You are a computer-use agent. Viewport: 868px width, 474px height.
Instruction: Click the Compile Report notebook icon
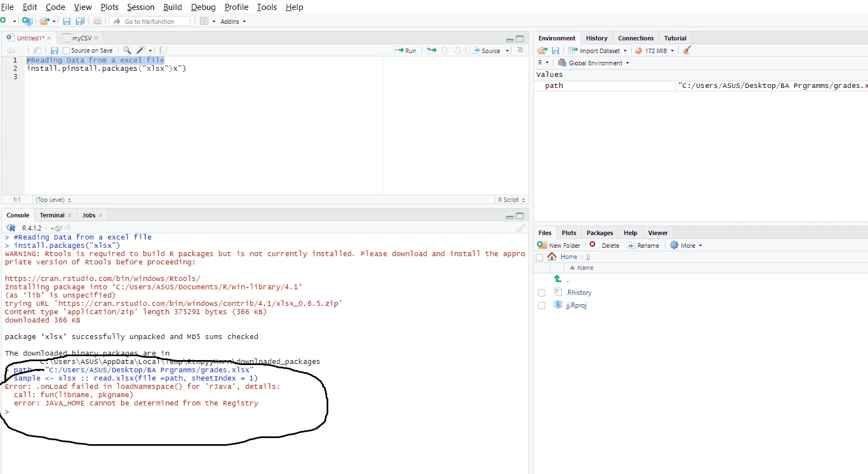(163, 50)
